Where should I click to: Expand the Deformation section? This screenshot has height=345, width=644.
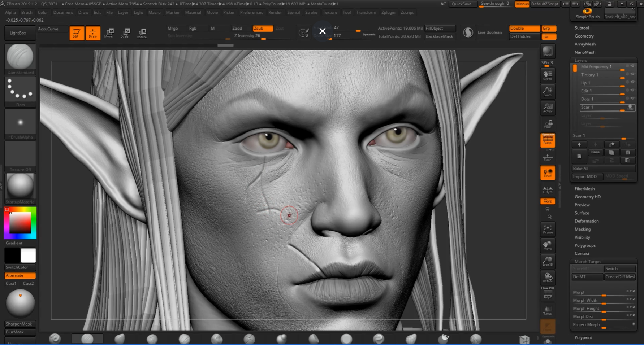click(x=587, y=221)
